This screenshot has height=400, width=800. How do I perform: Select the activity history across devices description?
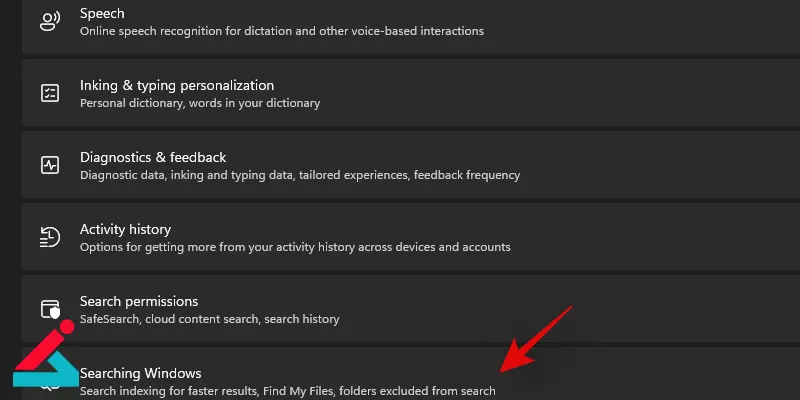[x=295, y=247]
